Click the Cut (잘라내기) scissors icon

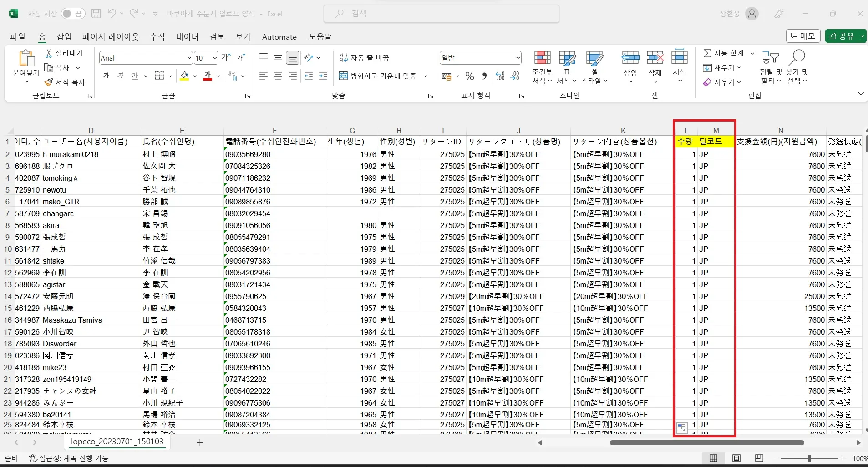point(49,53)
